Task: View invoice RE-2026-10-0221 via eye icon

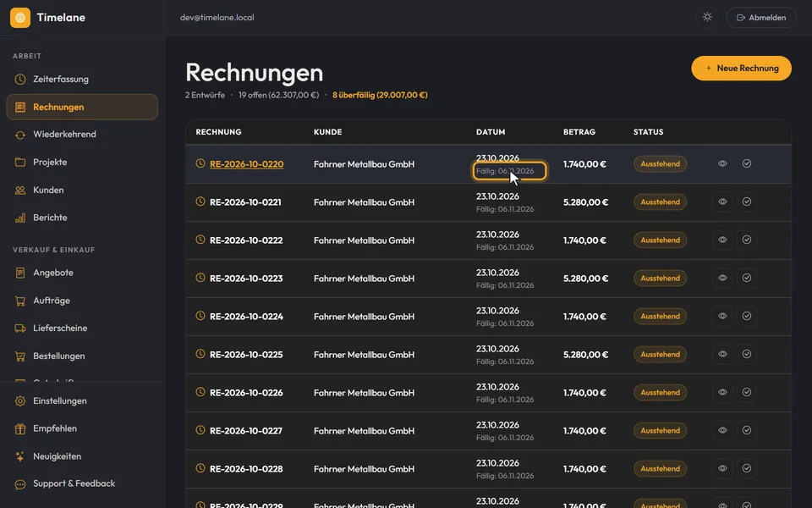Action: click(722, 202)
